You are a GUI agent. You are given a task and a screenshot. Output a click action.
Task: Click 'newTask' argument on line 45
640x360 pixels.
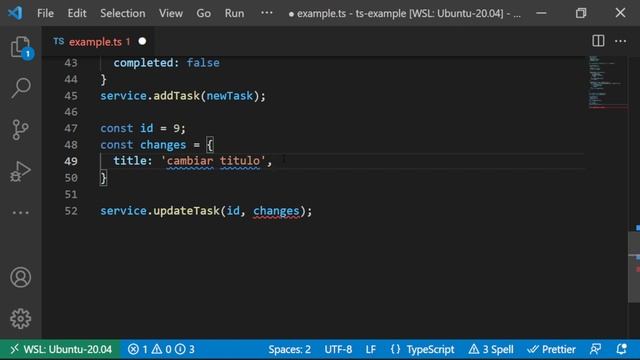[x=229, y=96]
